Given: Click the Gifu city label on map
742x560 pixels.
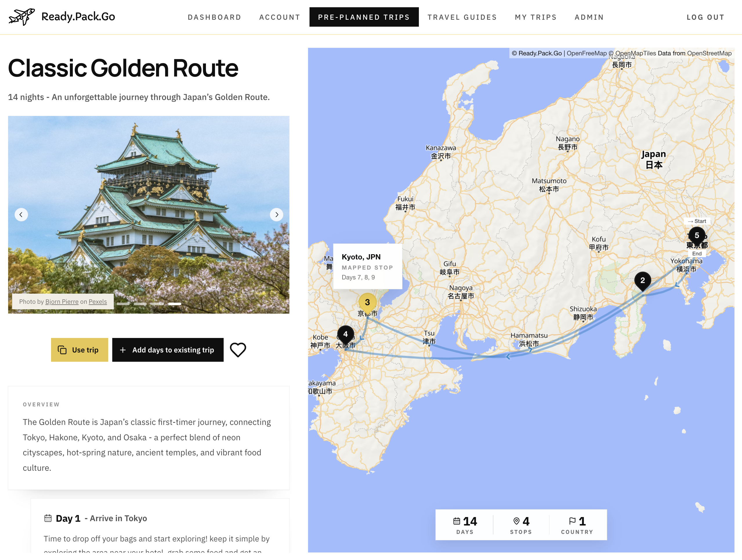Looking at the screenshot, I should click(450, 268).
